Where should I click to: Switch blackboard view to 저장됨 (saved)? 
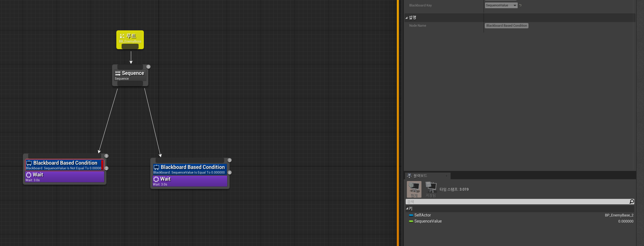431,189
